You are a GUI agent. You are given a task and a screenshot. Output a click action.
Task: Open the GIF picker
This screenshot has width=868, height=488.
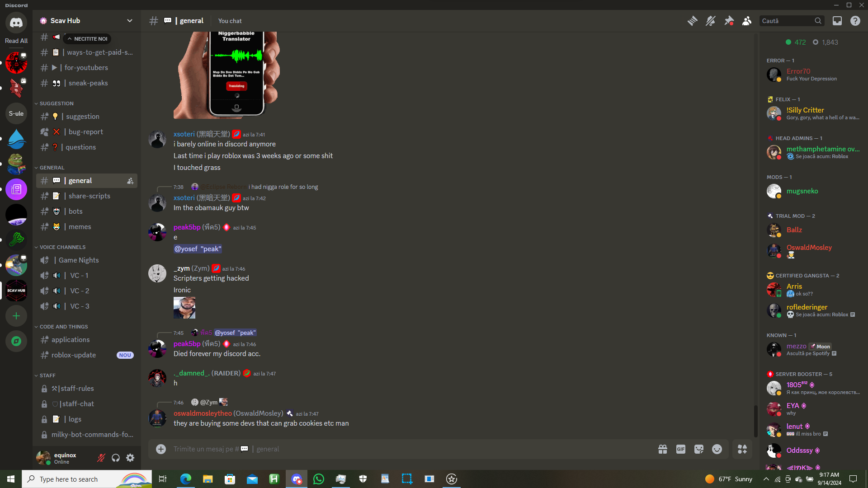click(680, 449)
